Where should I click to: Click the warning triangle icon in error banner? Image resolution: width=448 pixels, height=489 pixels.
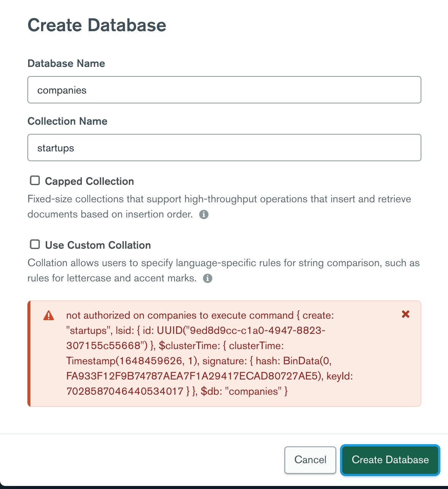click(49, 316)
